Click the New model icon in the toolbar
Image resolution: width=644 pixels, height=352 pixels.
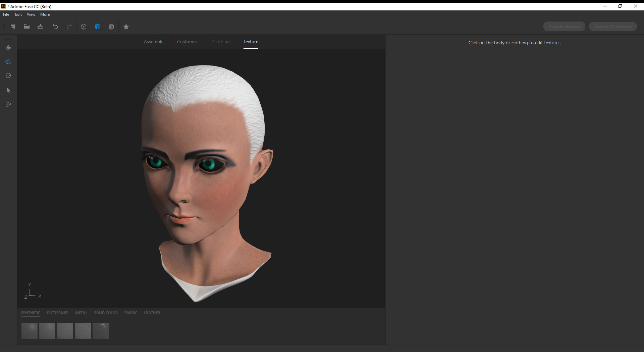point(13,27)
